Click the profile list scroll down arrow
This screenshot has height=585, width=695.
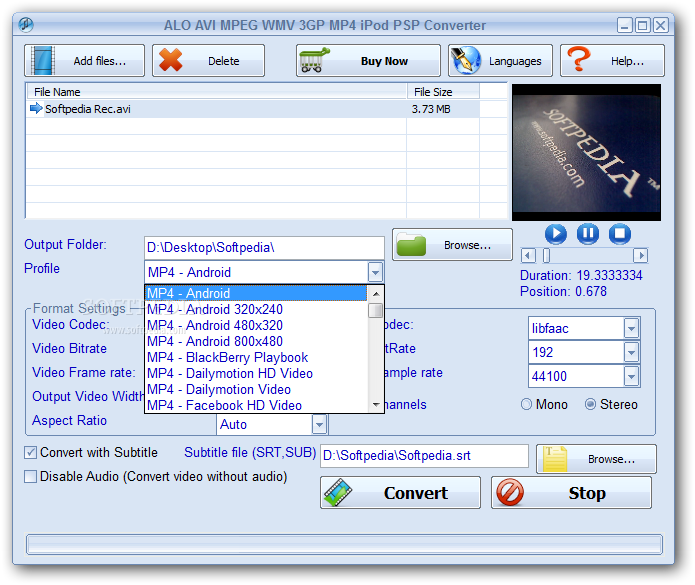(x=376, y=404)
